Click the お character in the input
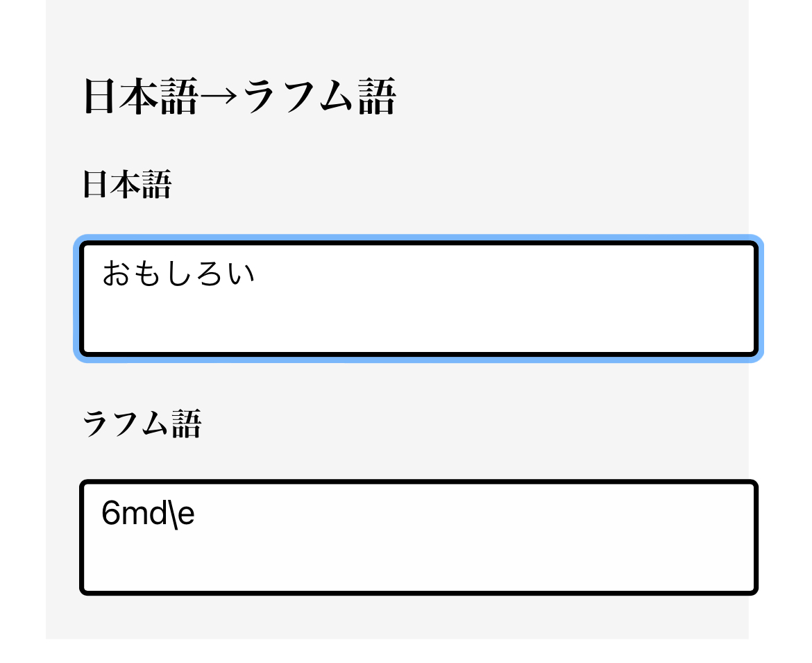812x663 pixels. coord(117,274)
